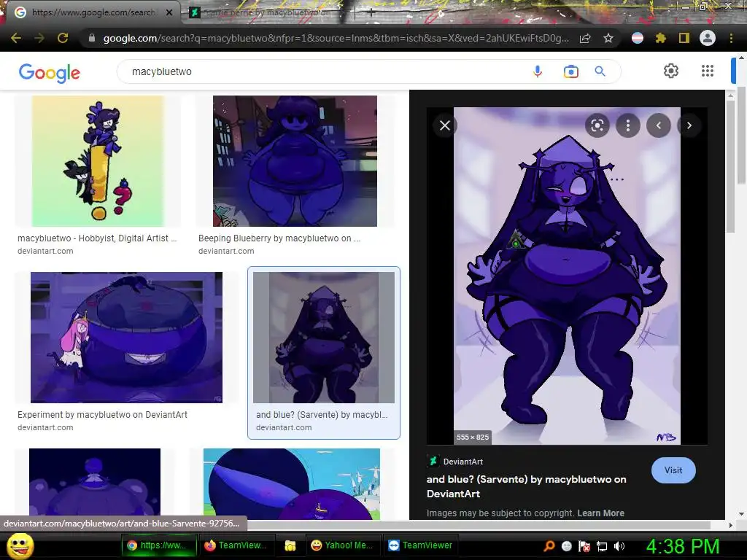Close the Google search tab

pos(169,12)
